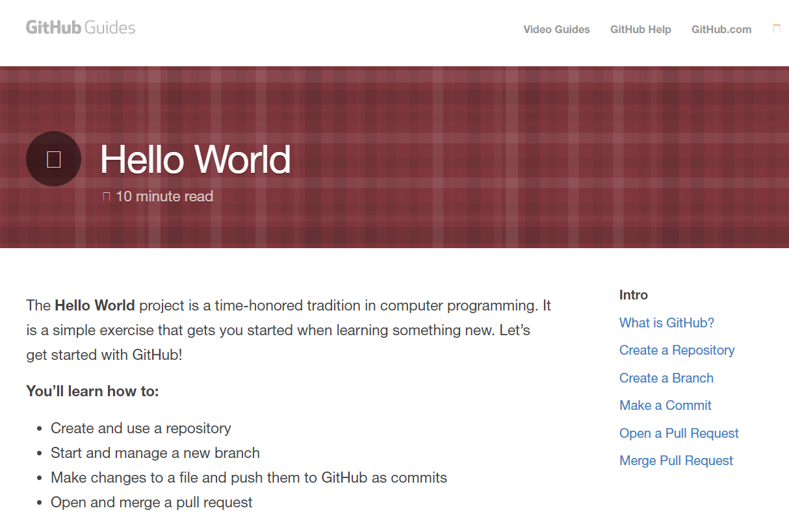Open the "What is GitHub?" sidebar link
Viewport: 789px width, 532px height.
666,322
